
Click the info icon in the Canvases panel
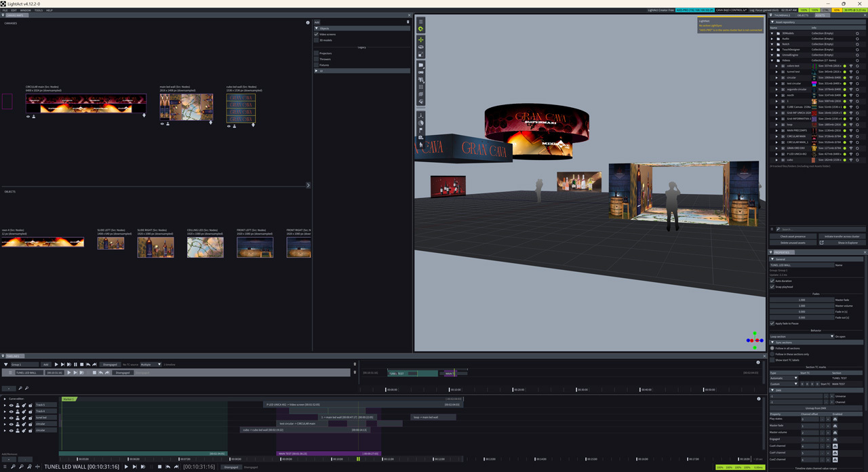point(308,23)
